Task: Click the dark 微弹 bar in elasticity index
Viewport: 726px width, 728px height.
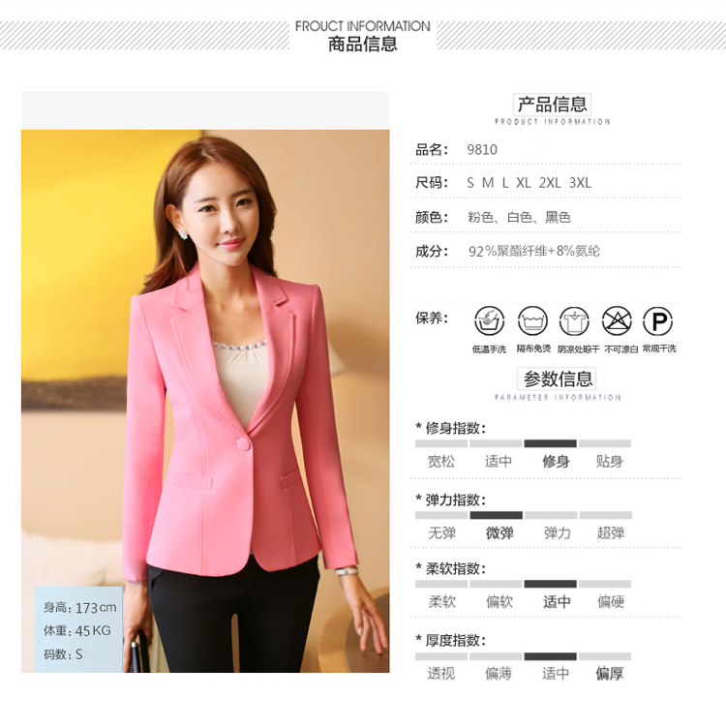Action: [x=496, y=515]
